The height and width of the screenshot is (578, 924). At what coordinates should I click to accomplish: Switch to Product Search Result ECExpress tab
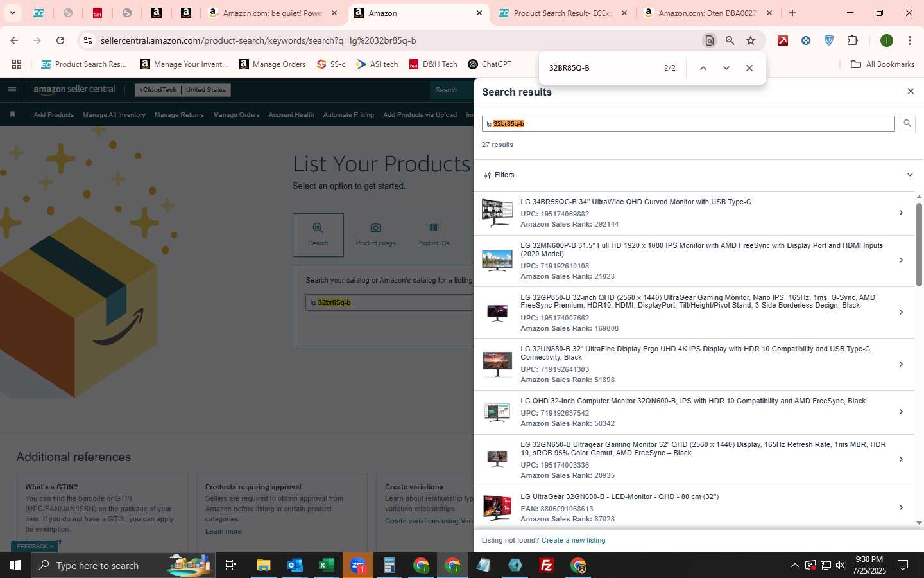pyautogui.click(x=563, y=13)
